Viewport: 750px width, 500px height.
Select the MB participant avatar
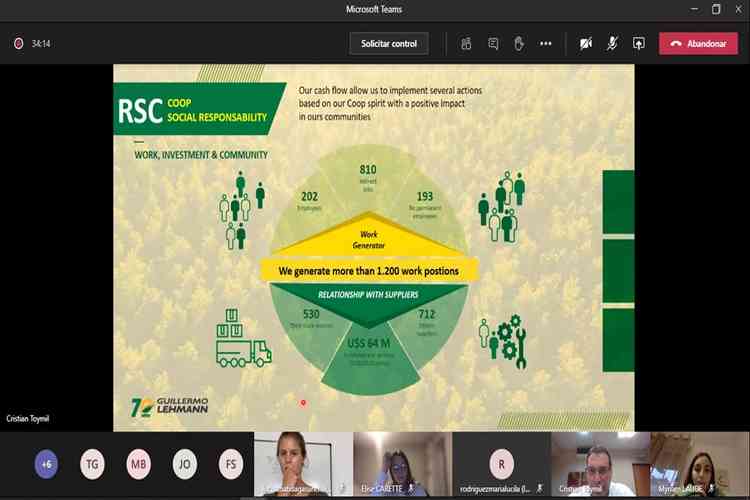138,464
